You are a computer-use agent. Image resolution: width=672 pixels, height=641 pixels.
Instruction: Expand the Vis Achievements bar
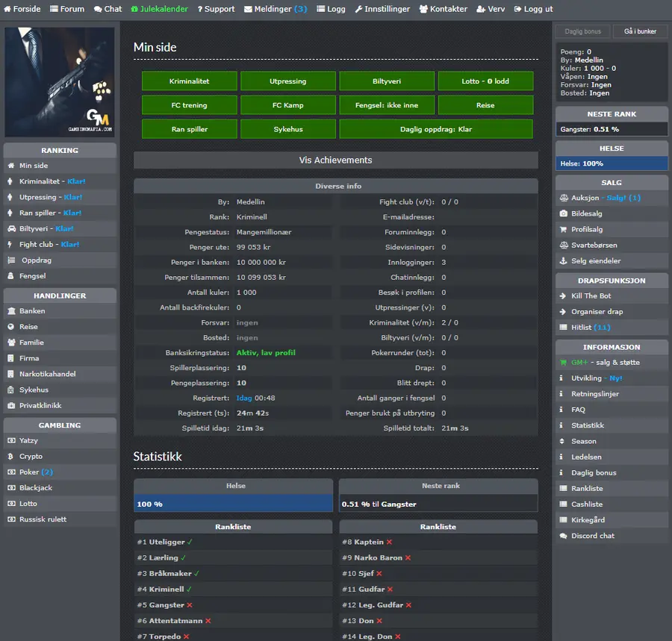point(335,160)
